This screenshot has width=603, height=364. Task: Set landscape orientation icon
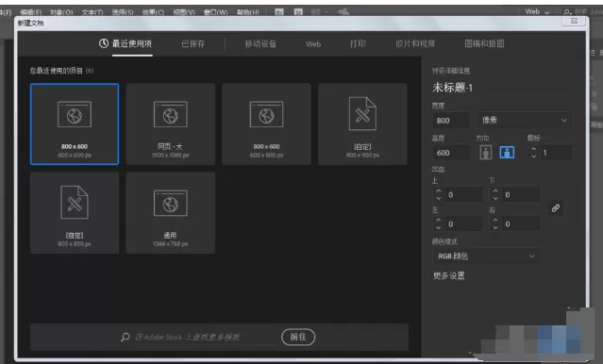click(x=507, y=153)
